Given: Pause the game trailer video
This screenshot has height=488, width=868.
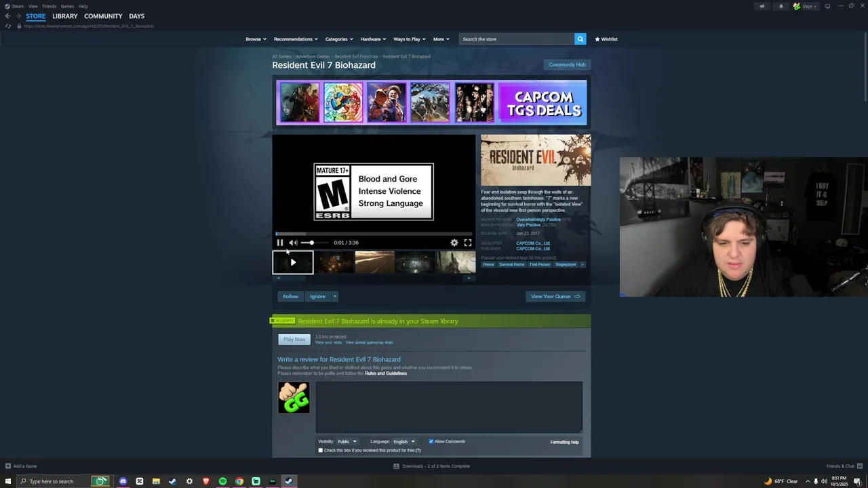Looking at the screenshot, I should (x=280, y=243).
